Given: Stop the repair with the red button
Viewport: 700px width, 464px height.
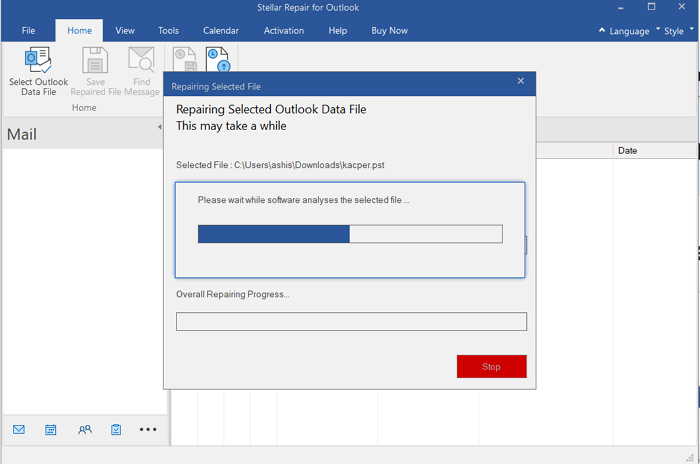Looking at the screenshot, I should (492, 366).
